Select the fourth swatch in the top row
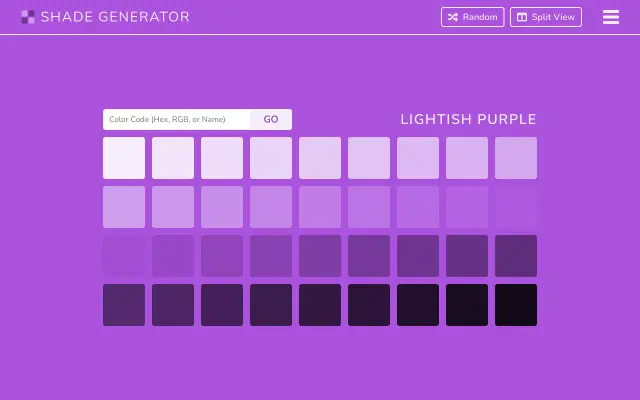The width and height of the screenshot is (640, 400). pos(271,158)
